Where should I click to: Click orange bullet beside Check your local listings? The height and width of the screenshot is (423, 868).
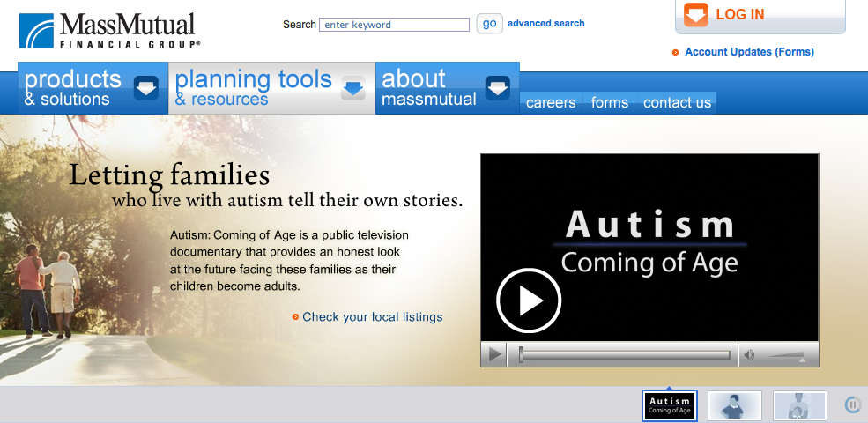coord(295,317)
